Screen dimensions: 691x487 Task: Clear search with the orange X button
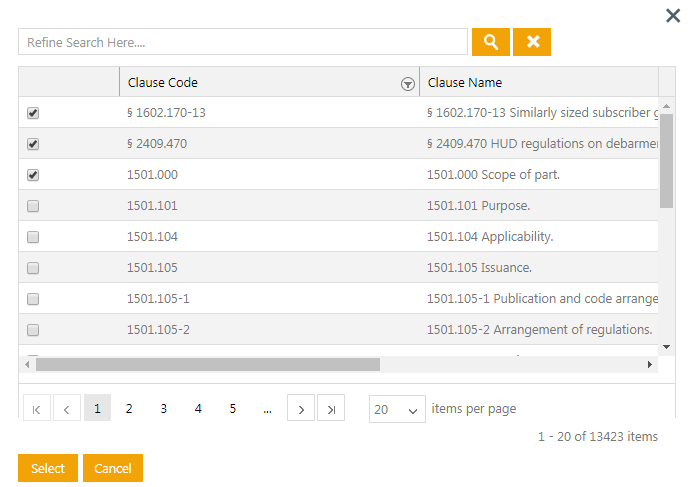532,42
